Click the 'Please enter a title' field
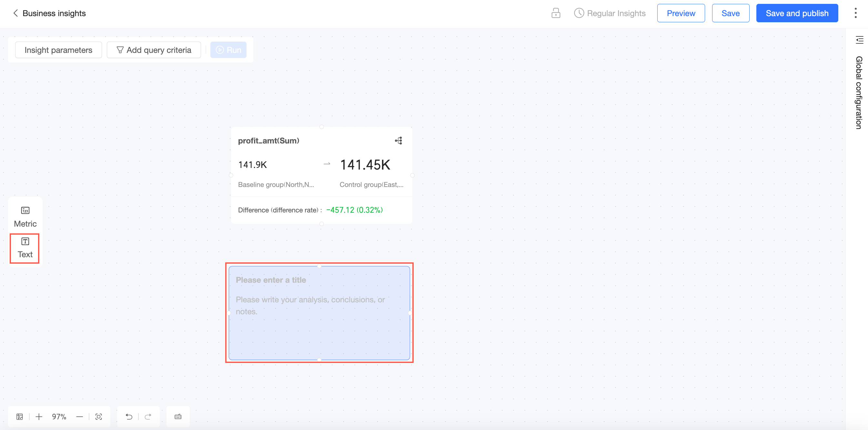 (271, 280)
